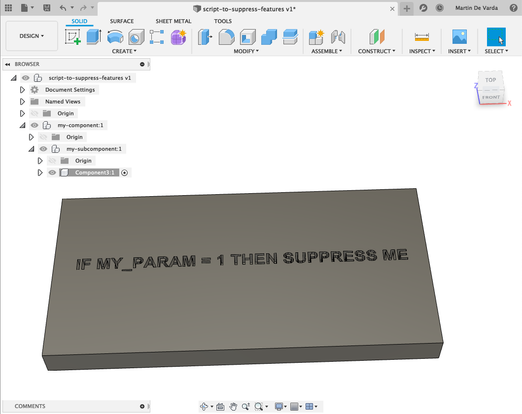522x414 pixels.
Task: Select the Create Sketch tool icon
Action: coord(73,37)
